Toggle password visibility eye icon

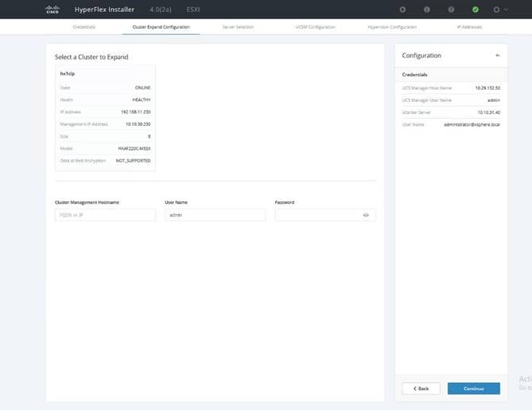(366, 215)
